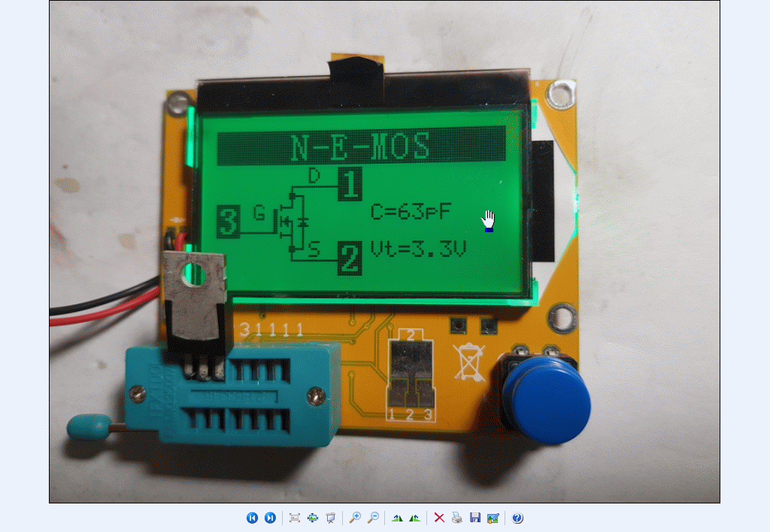Open the image for editing
770x532 pixels.
point(493,518)
